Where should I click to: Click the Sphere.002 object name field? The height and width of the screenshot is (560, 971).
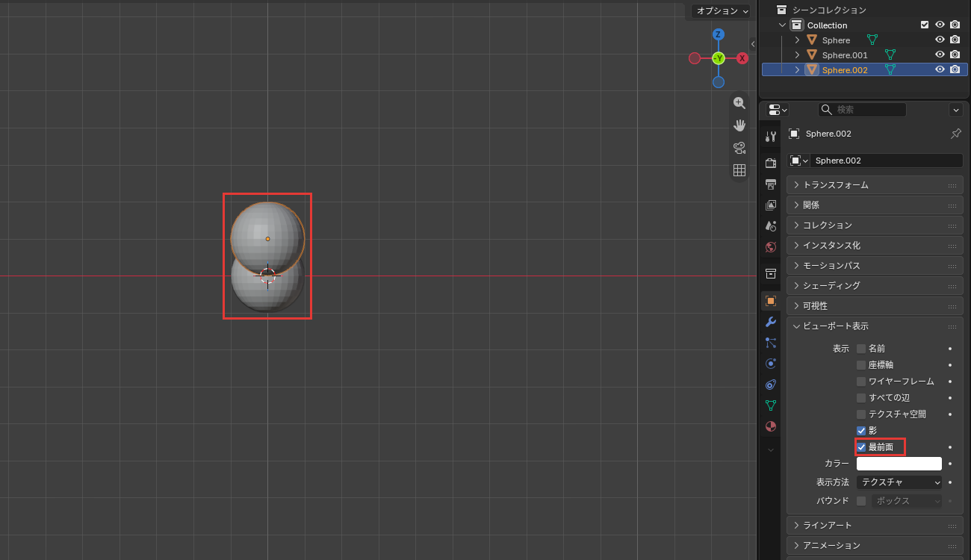click(x=887, y=161)
